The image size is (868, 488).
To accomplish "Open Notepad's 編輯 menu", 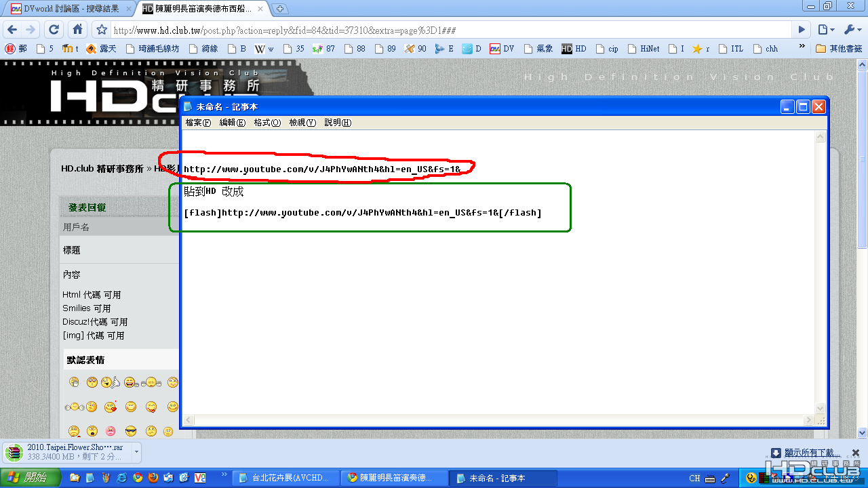I will click(233, 123).
